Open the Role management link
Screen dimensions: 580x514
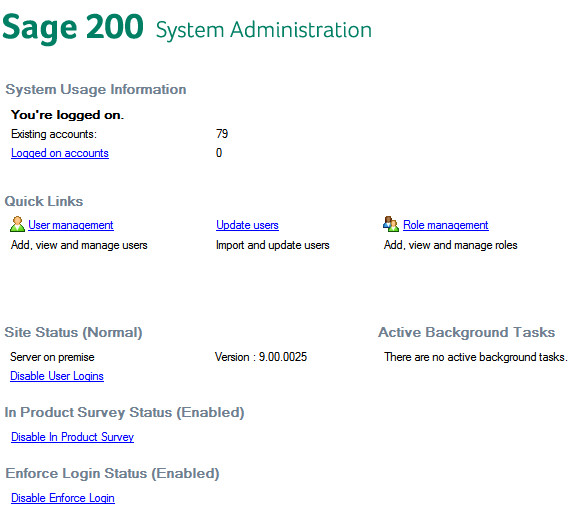[x=446, y=225]
